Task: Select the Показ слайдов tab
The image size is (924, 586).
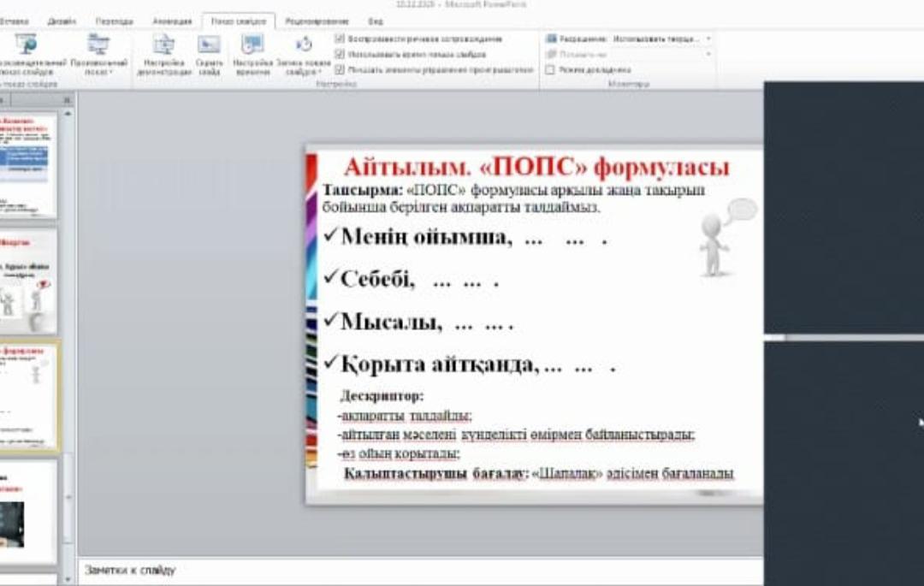Action: [x=239, y=21]
